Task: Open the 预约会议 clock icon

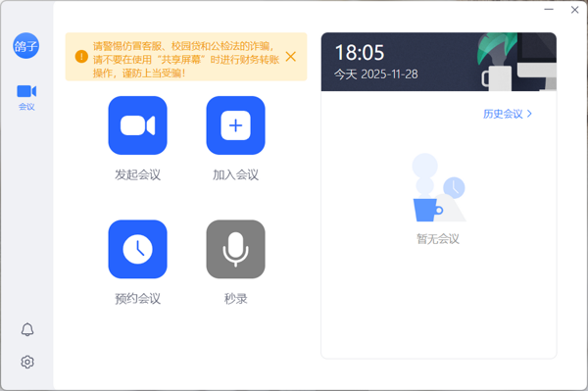Action: pos(137,249)
